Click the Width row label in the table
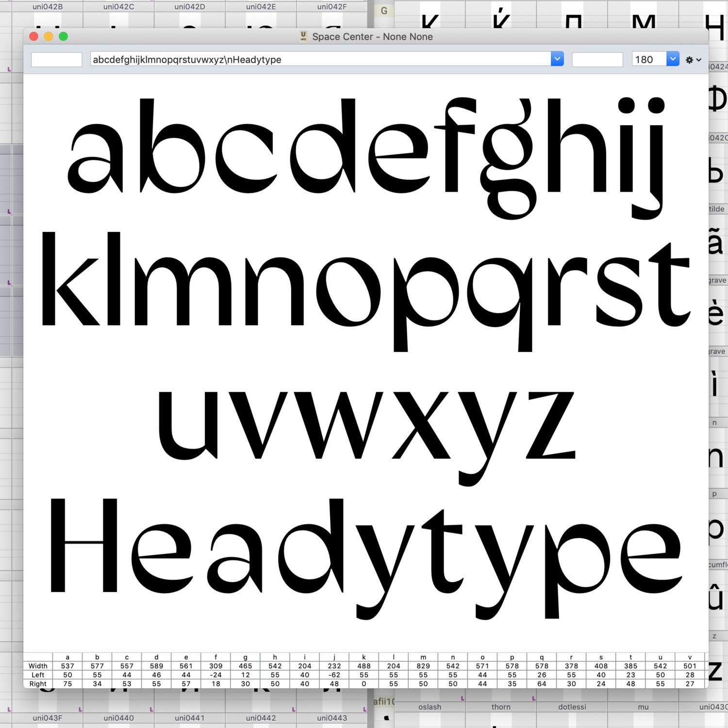This screenshot has height=728, width=728. point(38,666)
